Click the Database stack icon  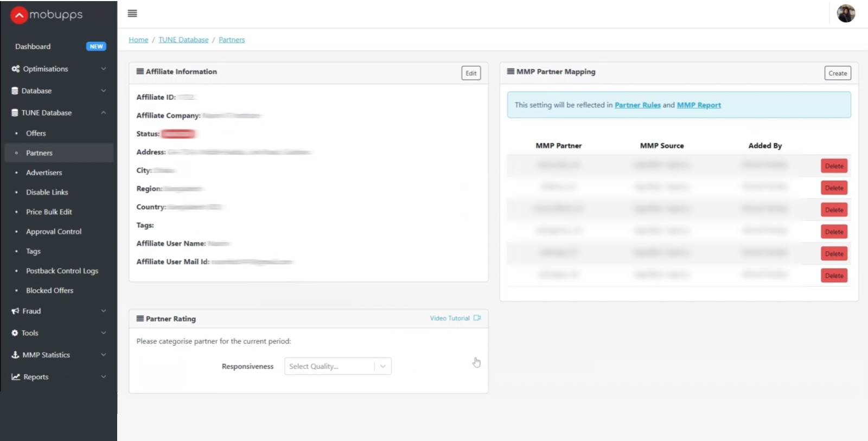pos(15,91)
